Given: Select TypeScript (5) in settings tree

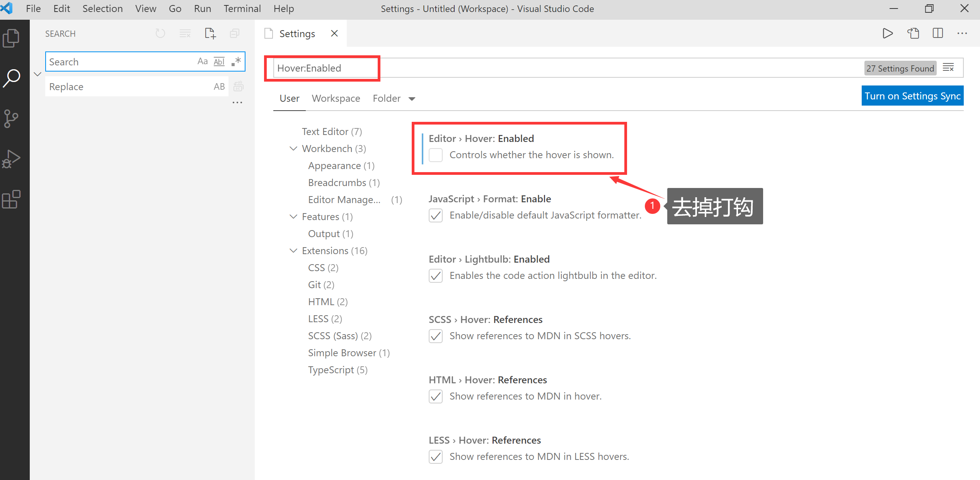Looking at the screenshot, I should [337, 370].
